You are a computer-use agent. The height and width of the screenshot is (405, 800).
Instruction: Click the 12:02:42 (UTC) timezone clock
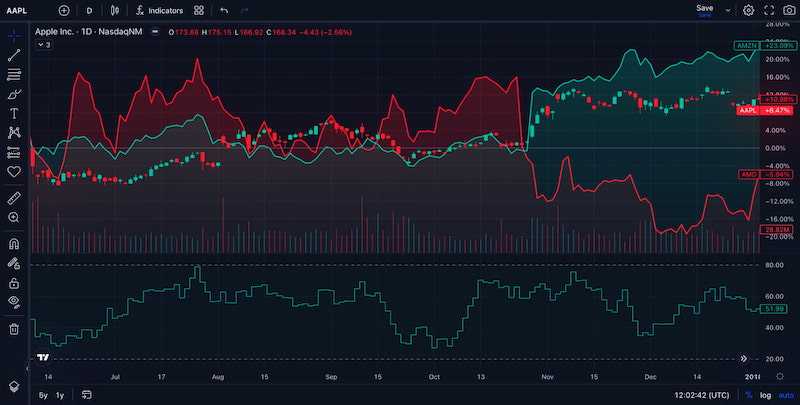702,395
